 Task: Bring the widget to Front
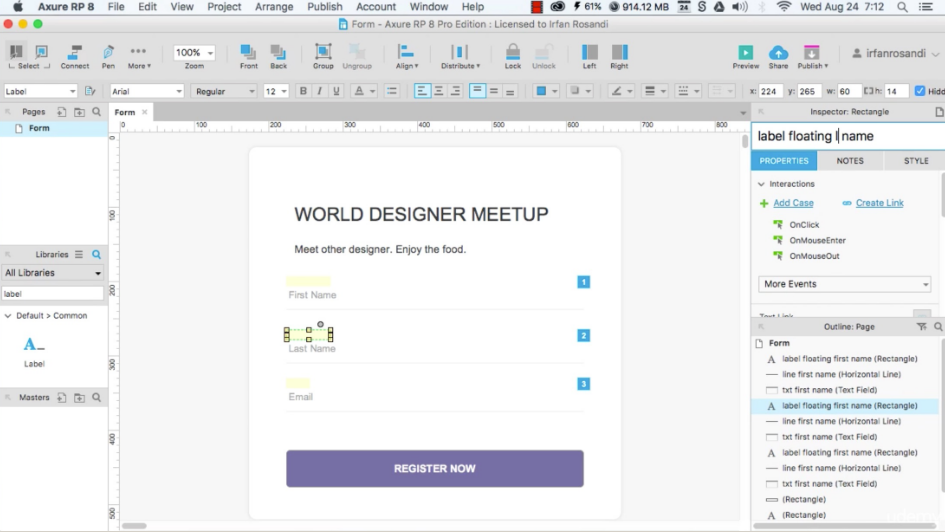tap(248, 53)
